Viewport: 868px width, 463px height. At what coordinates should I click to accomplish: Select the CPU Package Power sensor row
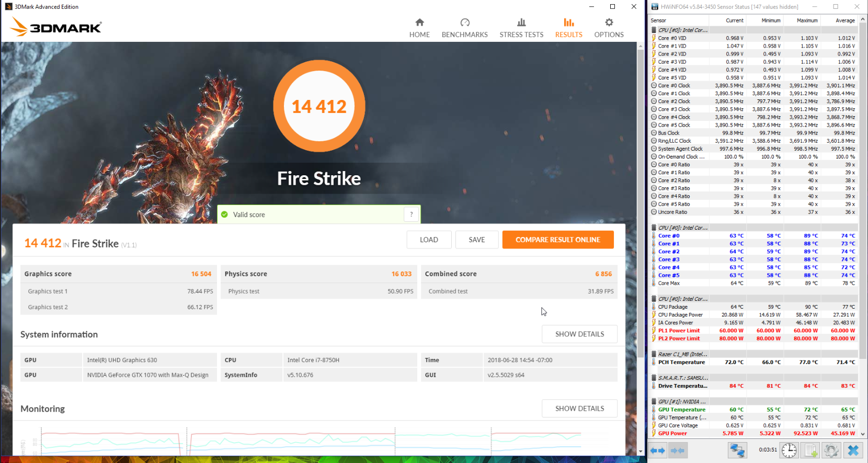coord(753,315)
